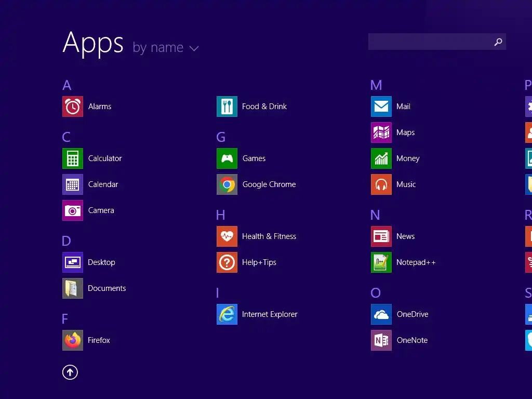532x399 pixels.
Task: Click the 'Calendar' label
Action: click(103, 184)
